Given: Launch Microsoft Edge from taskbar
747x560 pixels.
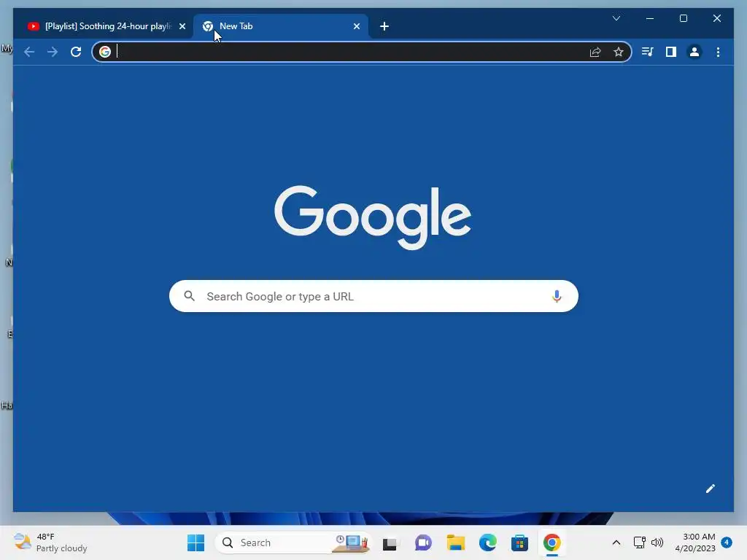Looking at the screenshot, I should (488, 542).
